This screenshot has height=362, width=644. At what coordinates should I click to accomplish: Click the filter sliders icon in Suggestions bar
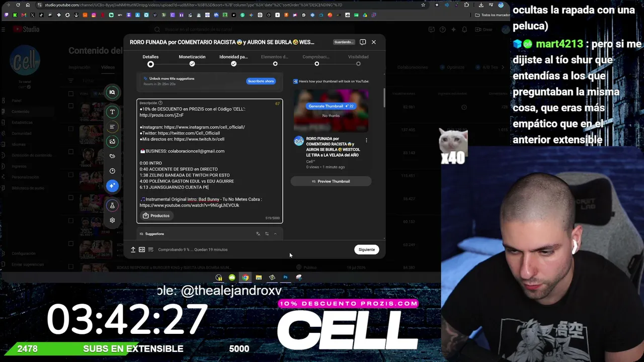tap(267, 234)
